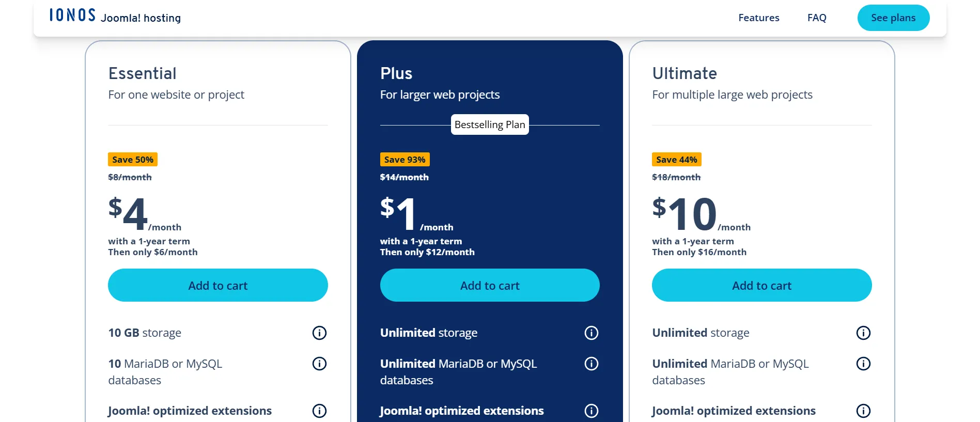
Task: Click the info icon beside Ultimate's MariaDB databases
Action: coord(863,364)
